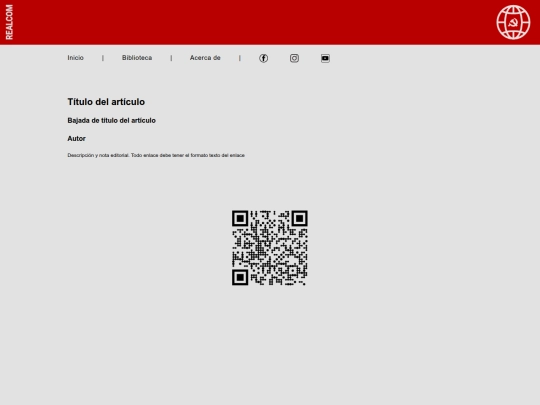
Task: Go to the Inicio page
Action: (75, 58)
